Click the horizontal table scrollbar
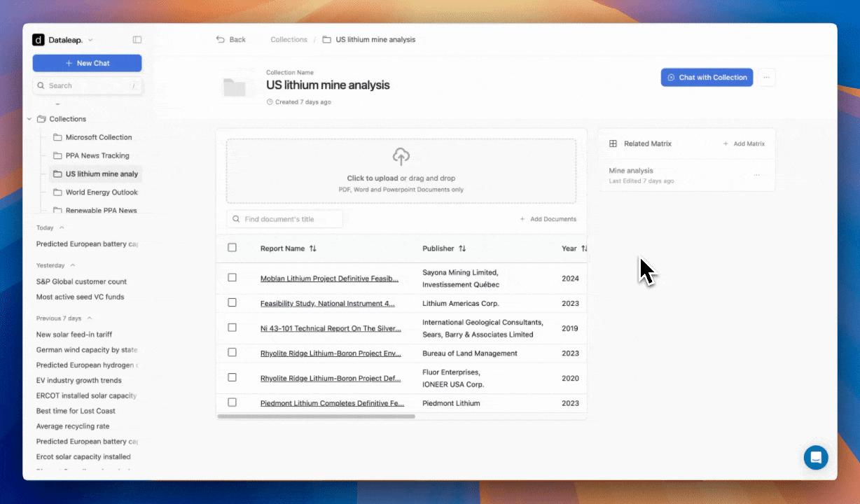The image size is (860, 504). (317, 416)
